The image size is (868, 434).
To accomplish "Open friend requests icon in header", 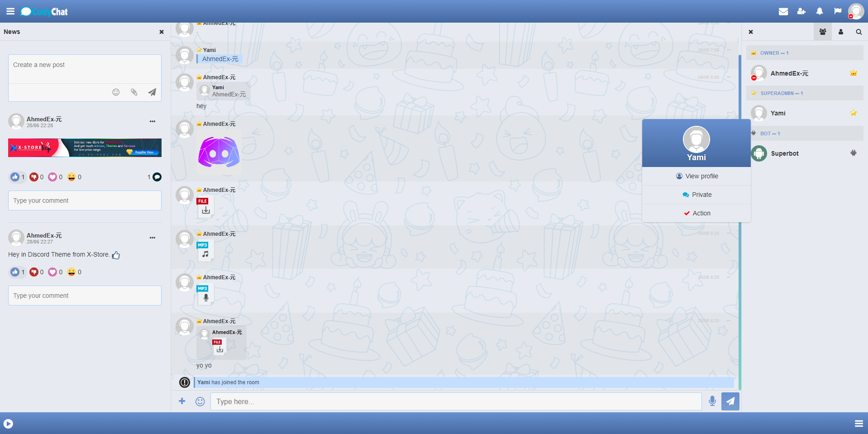I will 801,11.
